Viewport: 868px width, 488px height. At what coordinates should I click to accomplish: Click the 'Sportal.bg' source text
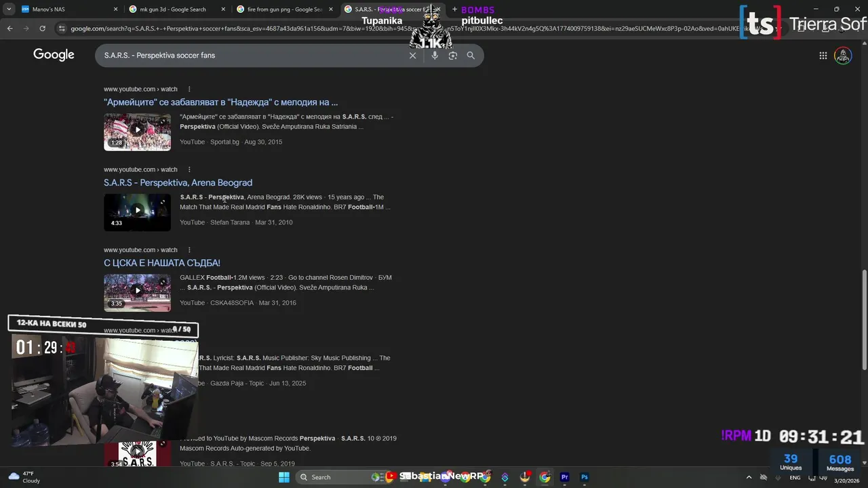(x=224, y=142)
